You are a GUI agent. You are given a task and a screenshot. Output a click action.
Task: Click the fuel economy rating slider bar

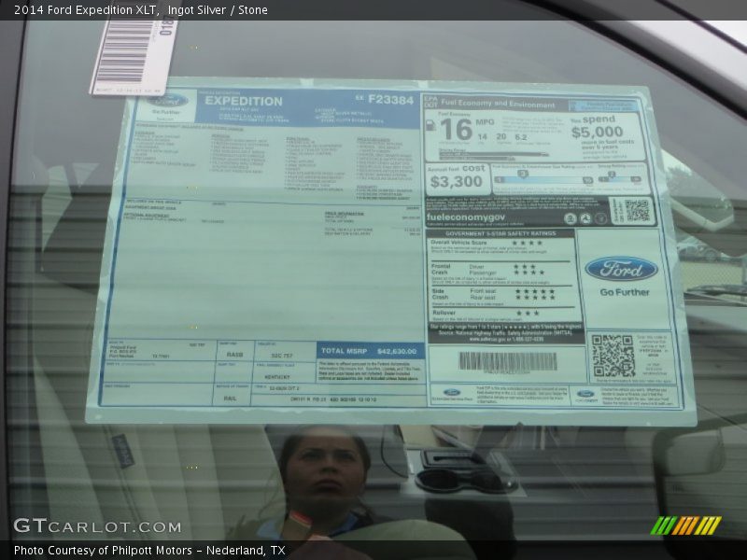(543, 179)
